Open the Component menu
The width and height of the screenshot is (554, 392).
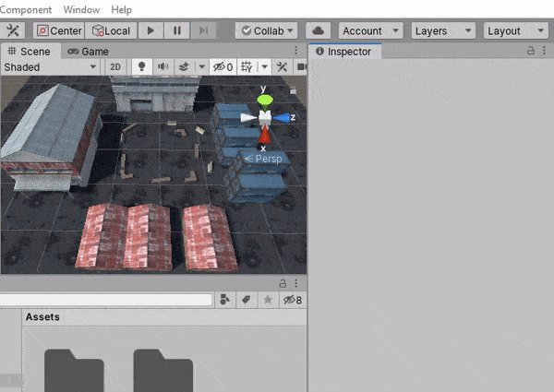tap(26, 9)
